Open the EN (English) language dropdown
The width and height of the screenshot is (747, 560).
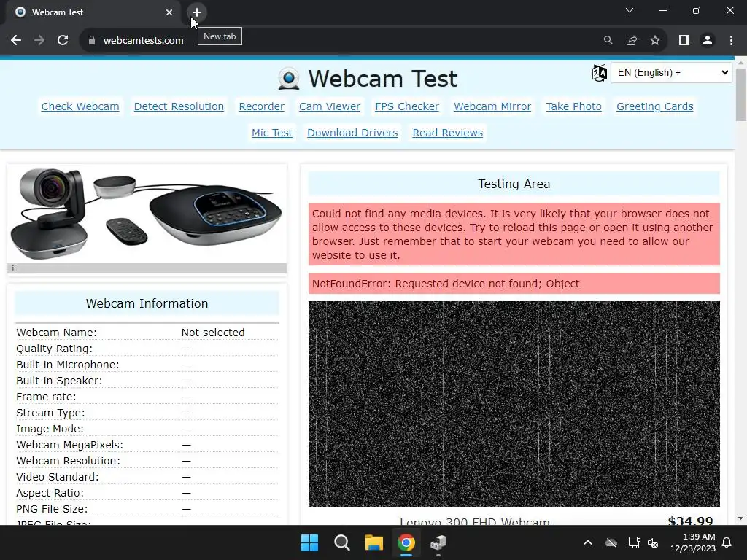pos(671,73)
